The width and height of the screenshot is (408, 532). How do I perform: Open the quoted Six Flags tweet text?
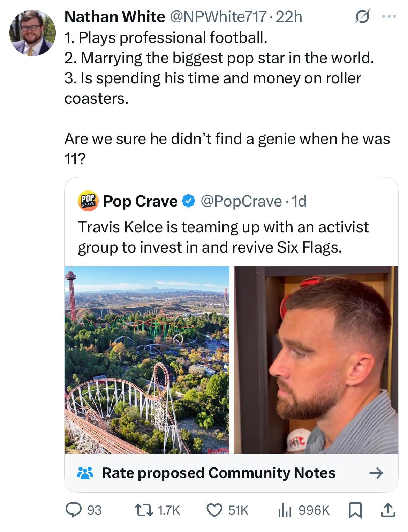[223, 237]
